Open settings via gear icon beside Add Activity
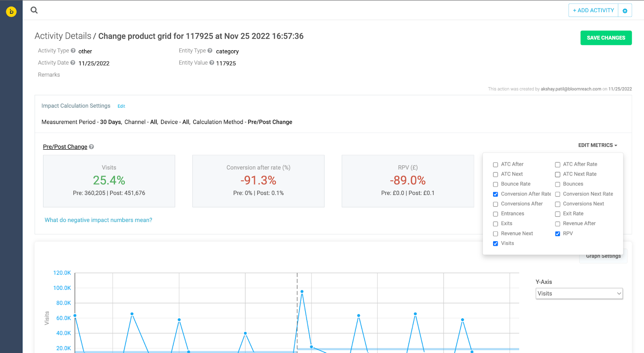The height and width of the screenshot is (353, 644). tap(625, 10)
